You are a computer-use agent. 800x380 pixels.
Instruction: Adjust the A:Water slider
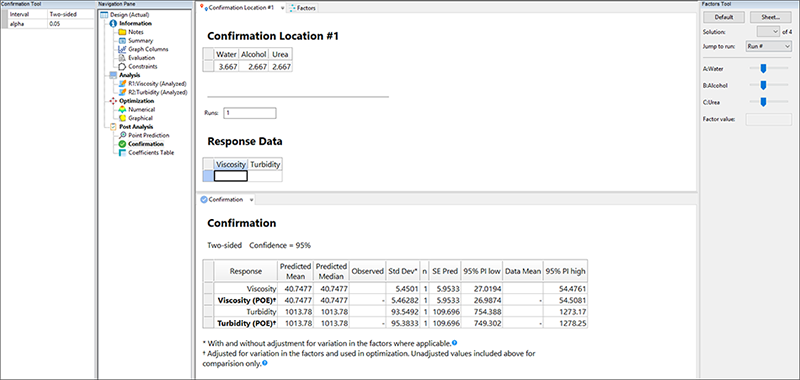[x=763, y=68]
